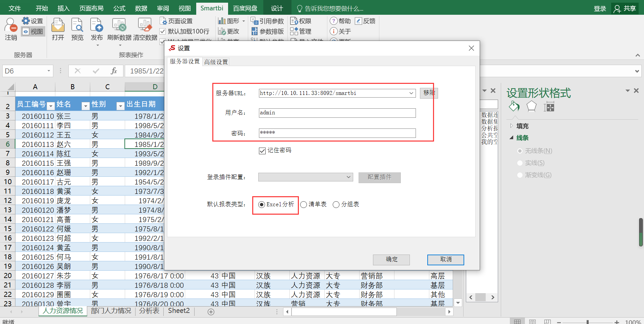The image size is (644, 324).
Task: Select 实线(S) line option
Action: (x=520, y=163)
